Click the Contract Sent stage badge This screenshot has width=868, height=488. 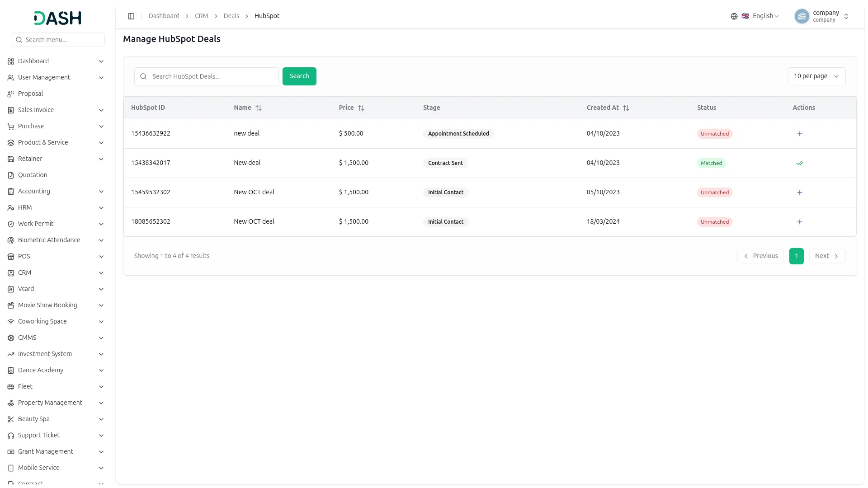coord(445,163)
